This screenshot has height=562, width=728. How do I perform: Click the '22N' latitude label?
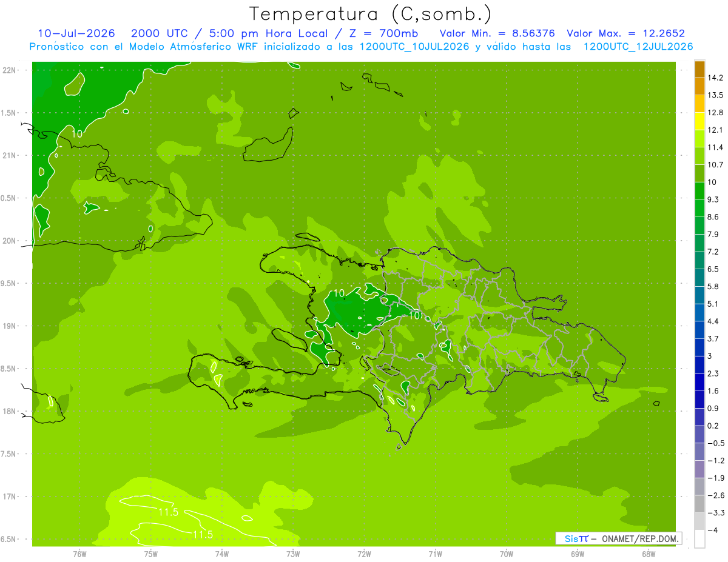tap(9, 70)
